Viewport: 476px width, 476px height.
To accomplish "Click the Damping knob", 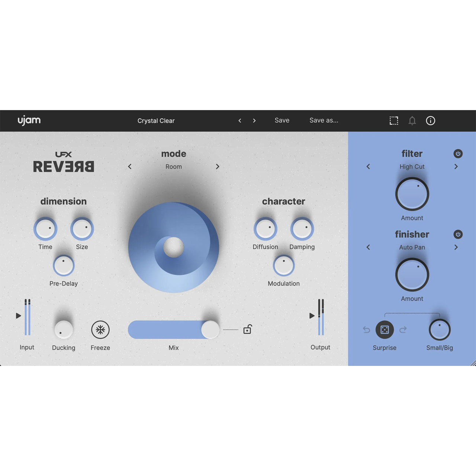I will [x=302, y=229].
